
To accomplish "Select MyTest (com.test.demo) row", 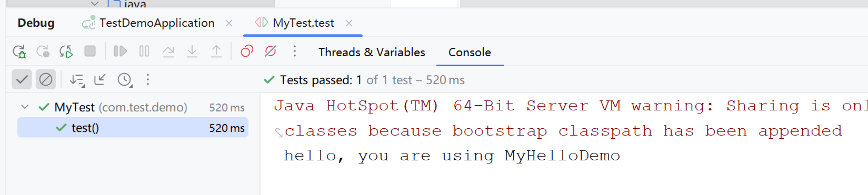I will coord(133,107).
